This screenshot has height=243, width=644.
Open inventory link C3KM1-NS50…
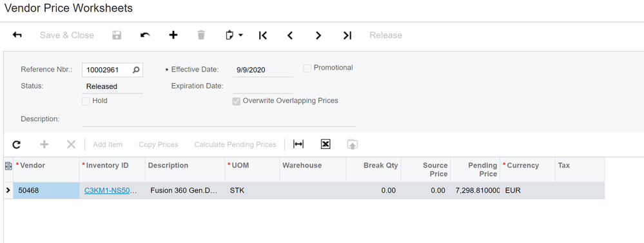coord(111,190)
